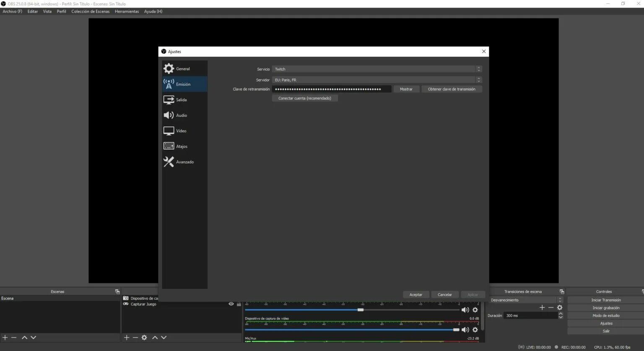This screenshot has width=644, height=351.
Task: Mute the mixer track above Dispositivo de captura
Action: pos(465,310)
